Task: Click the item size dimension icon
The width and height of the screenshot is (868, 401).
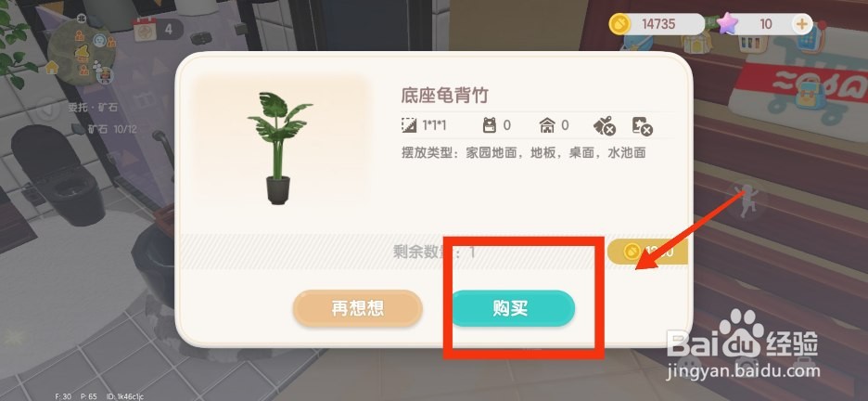Action: click(x=409, y=125)
